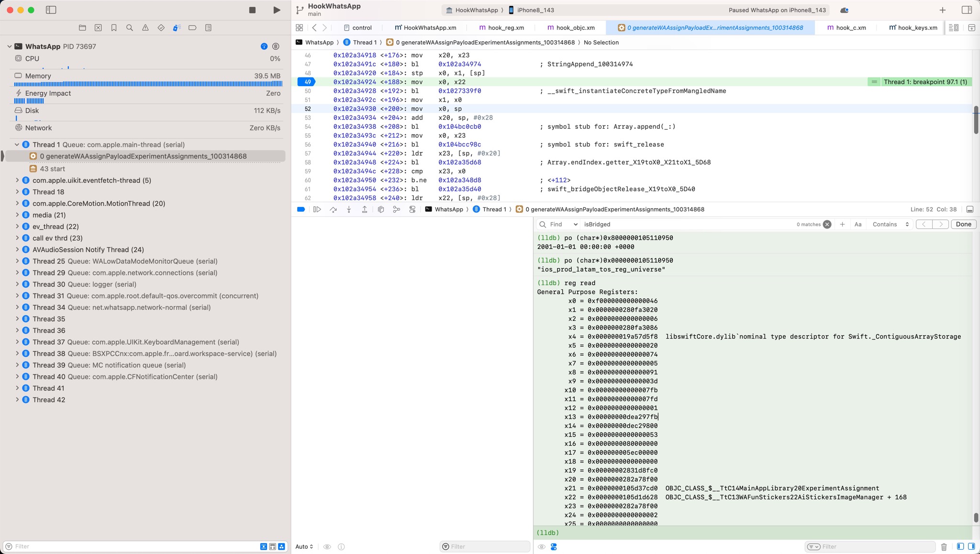Collapse Thread 1 main-thread disclosure triangle
The height and width of the screenshot is (554, 980).
click(x=17, y=145)
